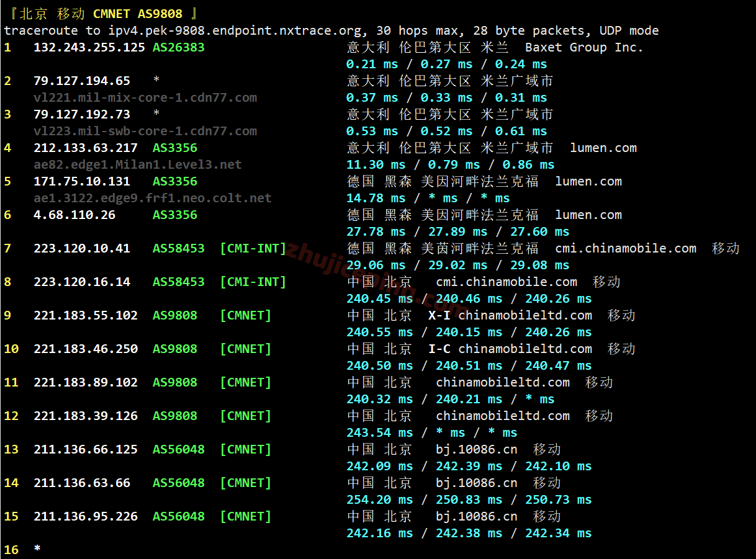
Task: Click hop 12 IP 221.183.39.126
Action: click(x=86, y=416)
